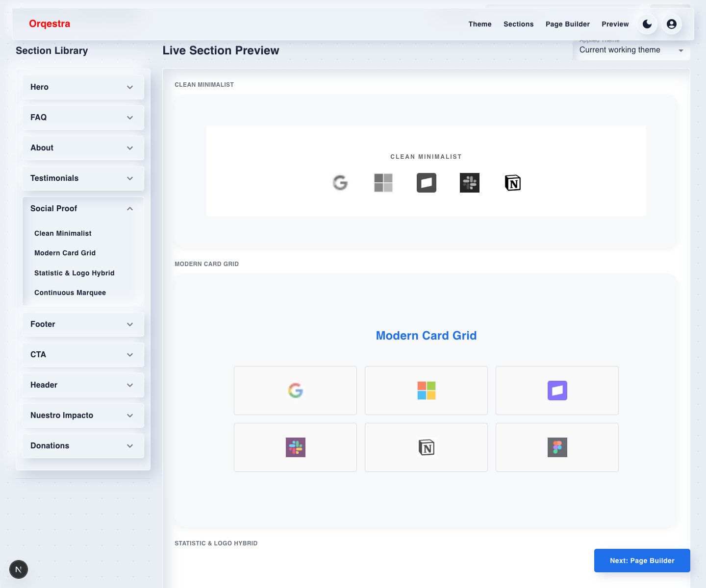This screenshot has height=588, width=706.
Task: Expand the Footer section category
Action: tap(83, 324)
